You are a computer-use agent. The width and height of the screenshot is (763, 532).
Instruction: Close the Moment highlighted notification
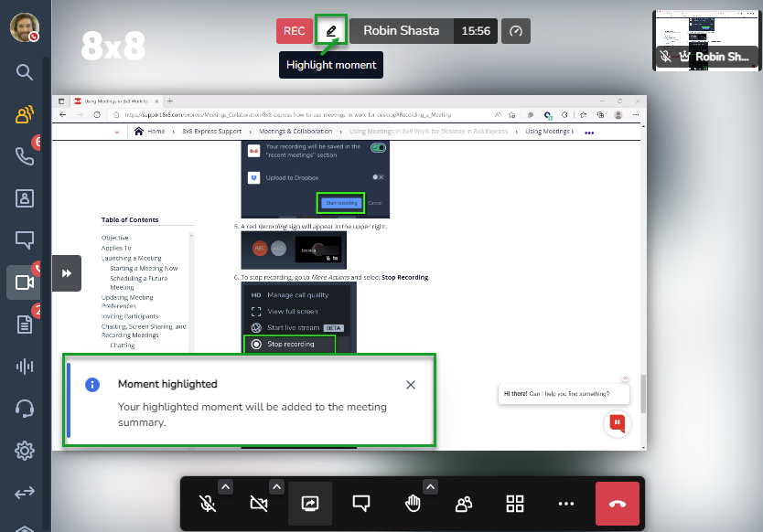411,385
